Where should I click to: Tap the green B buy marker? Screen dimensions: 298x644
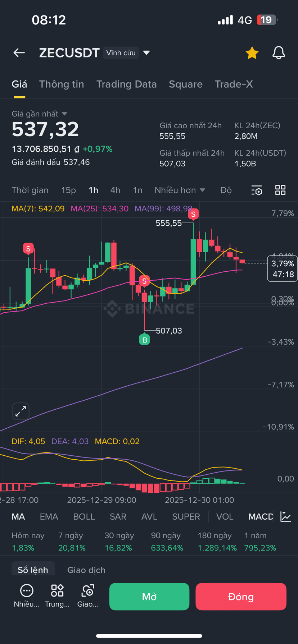click(x=144, y=340)
